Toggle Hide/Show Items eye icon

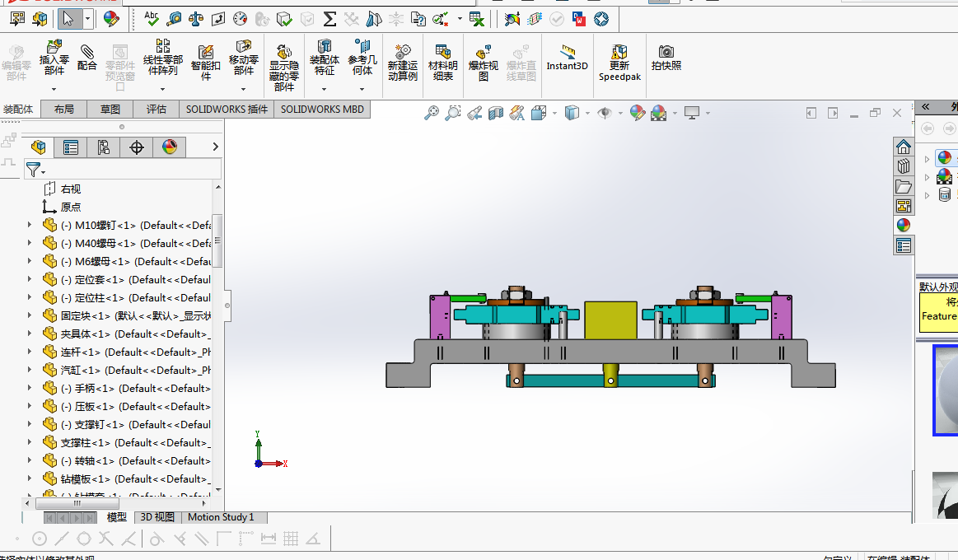click(605, 113)
